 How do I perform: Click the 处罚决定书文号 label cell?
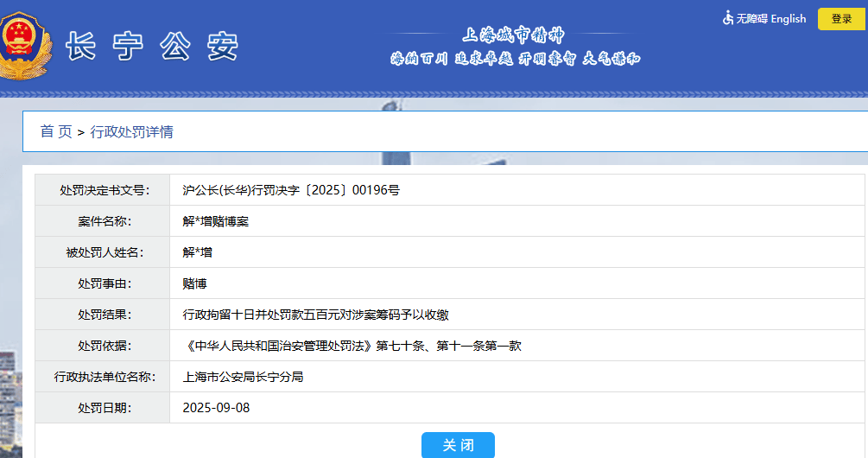tap(102, 190)
